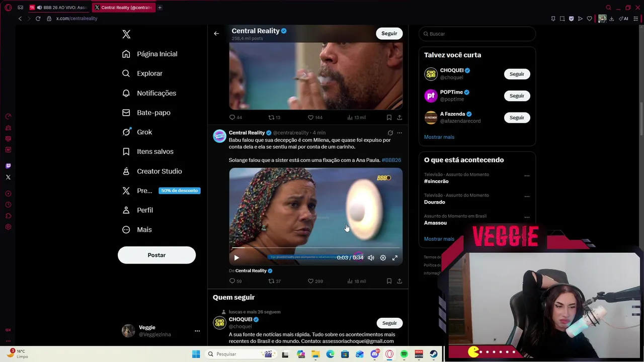The height and width of the screenshot is (362, 644).
Task: Open Central Reality avatar on tweet
Action: 219,136
